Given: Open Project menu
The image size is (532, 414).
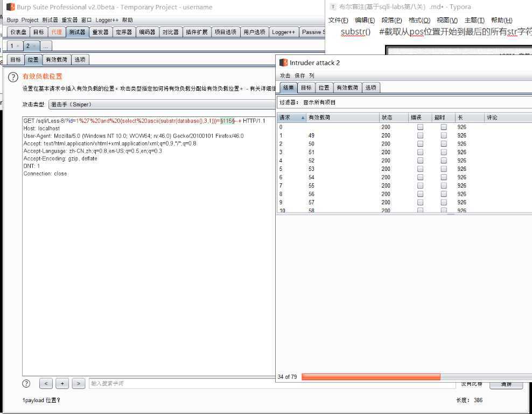Looking at the screenshot, I should [30, 20].
